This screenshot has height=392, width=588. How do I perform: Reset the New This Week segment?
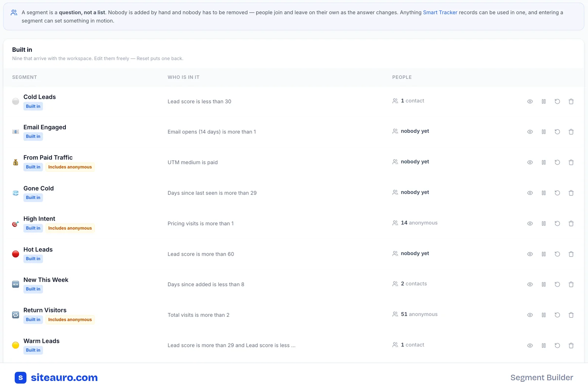coord(557,284)
